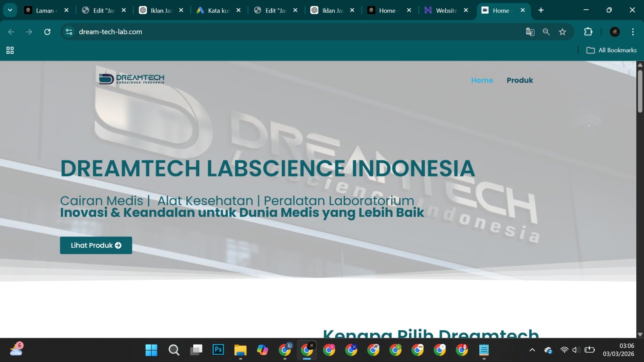Click the zoom magnifier icon in address bar
The image size is (644, 362).
click(546, 32)
